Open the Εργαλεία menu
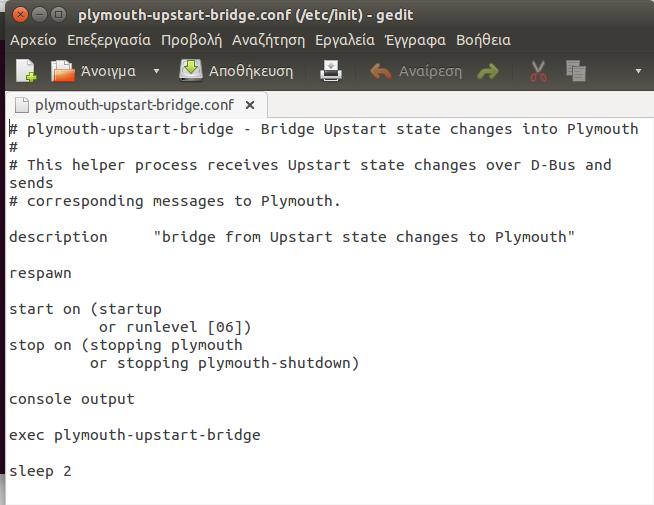Screen dimensions: 654x505 pos(345,40)
